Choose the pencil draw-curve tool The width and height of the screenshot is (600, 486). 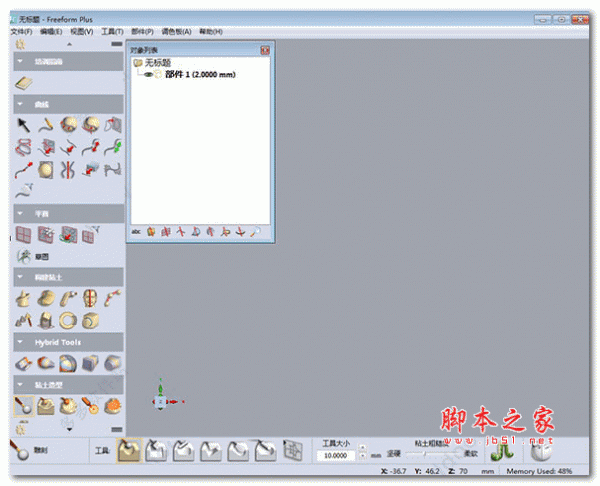pyautogui.click(x=46, y=125)
